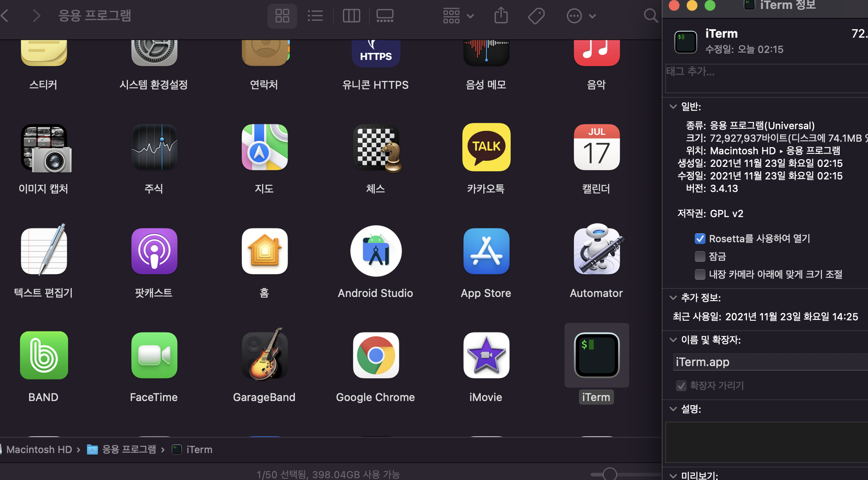
Task: Collapse the 미리보기 section
Action: coord(673,476)
